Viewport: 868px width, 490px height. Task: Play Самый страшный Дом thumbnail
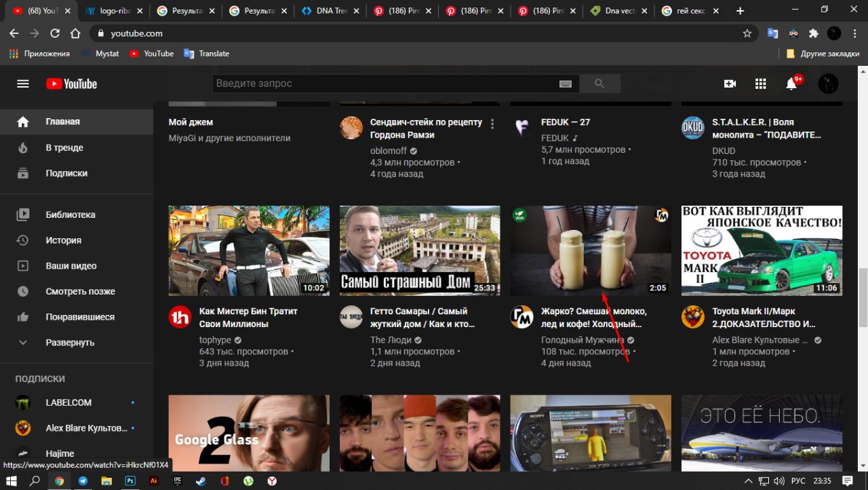click(420, 251)
